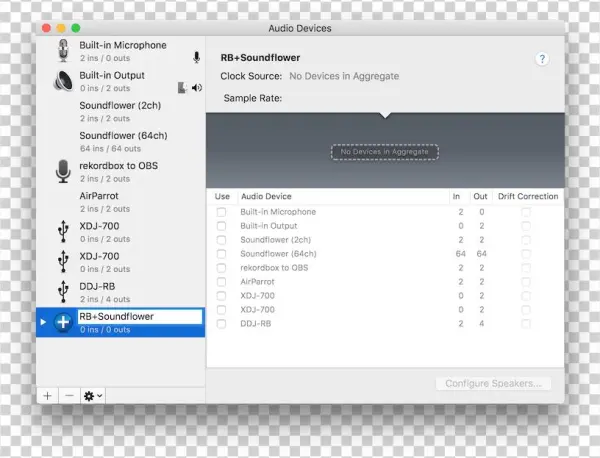Click the yellow minimize window button
This screenshot has width=600, height=458.
pos(61,28)
